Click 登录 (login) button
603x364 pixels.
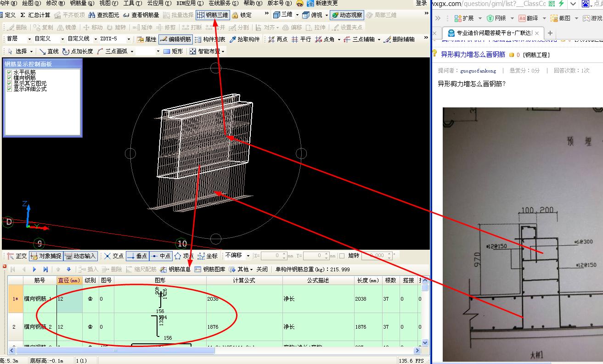[x=422, y=3]
